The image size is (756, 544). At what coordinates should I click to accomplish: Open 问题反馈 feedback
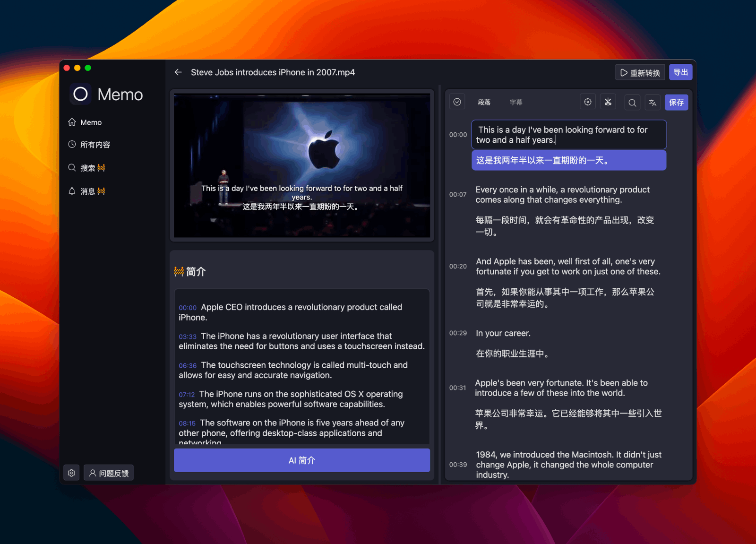coord(109,473)
